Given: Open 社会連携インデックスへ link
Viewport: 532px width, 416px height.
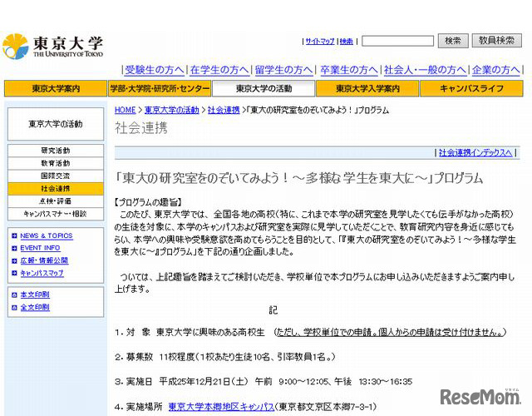Looking at the screenshot, I should (x=475, y=153).
